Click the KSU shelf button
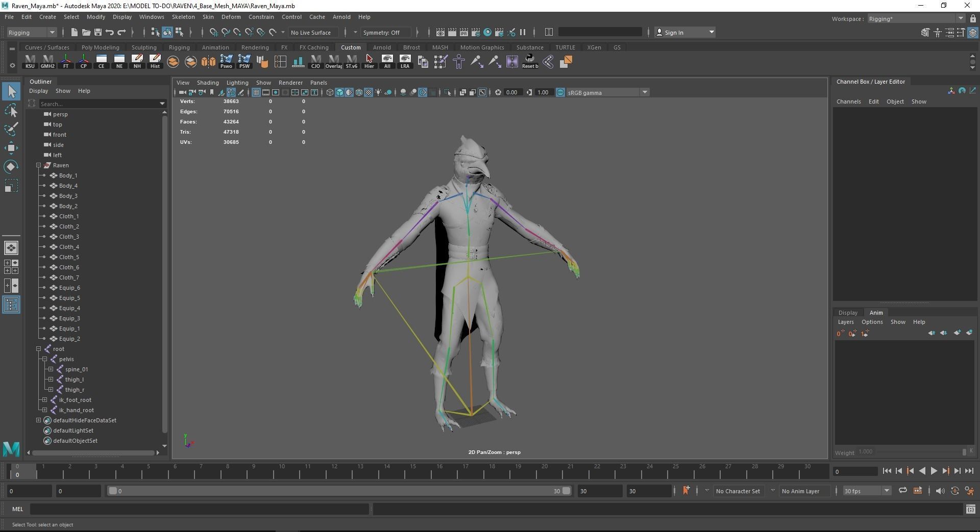This screenshot has width=980, height=532. click(30, 62)
